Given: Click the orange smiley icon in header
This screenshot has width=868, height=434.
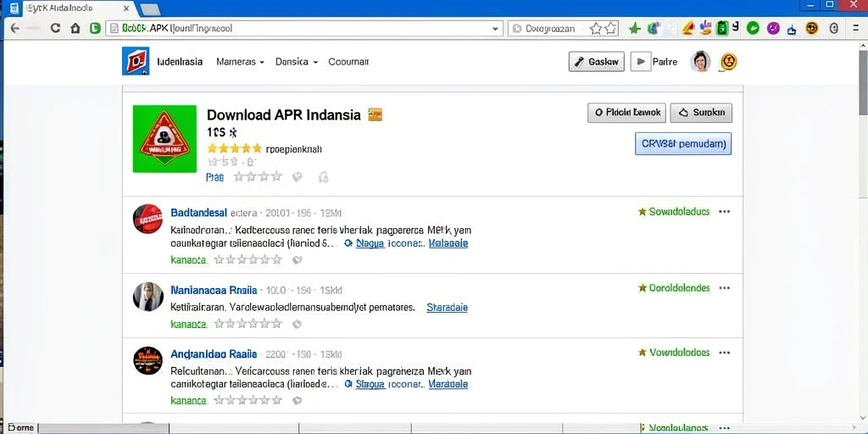Looking at the screenshot, I should [729, 61].
